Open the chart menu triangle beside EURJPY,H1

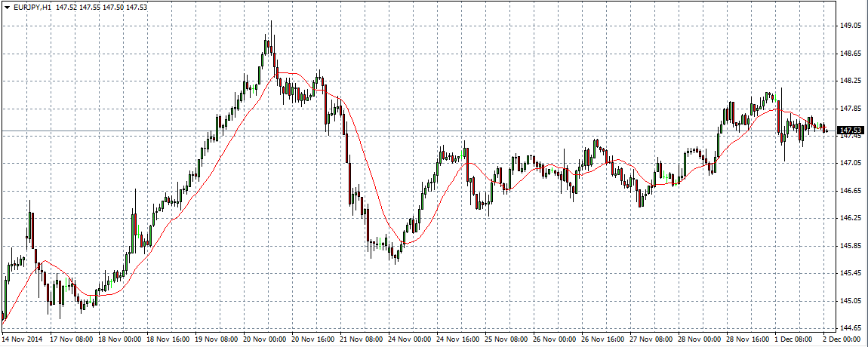pos(7,8)
